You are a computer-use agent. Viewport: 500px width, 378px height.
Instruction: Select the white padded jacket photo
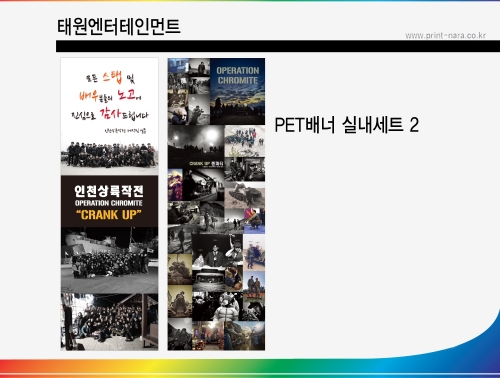click(x=227, y=307)
